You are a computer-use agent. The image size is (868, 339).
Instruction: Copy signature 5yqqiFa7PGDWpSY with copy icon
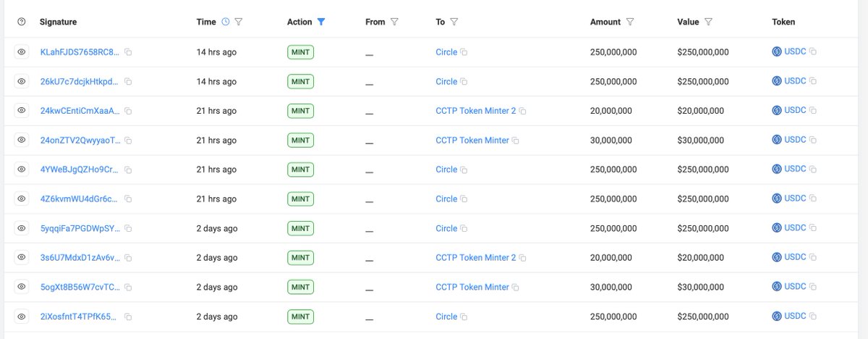point(128,228)
